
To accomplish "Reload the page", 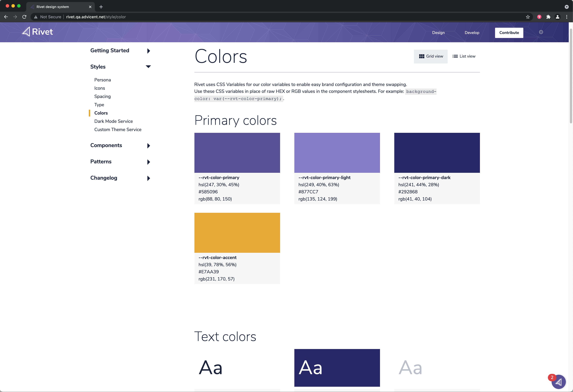I will 24,17.
